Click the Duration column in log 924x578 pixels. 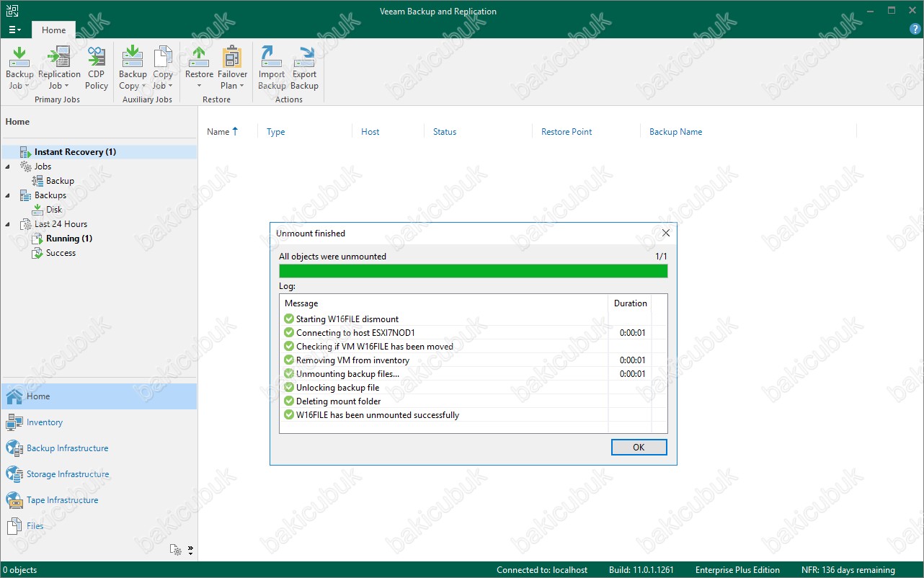click(631, 303)
